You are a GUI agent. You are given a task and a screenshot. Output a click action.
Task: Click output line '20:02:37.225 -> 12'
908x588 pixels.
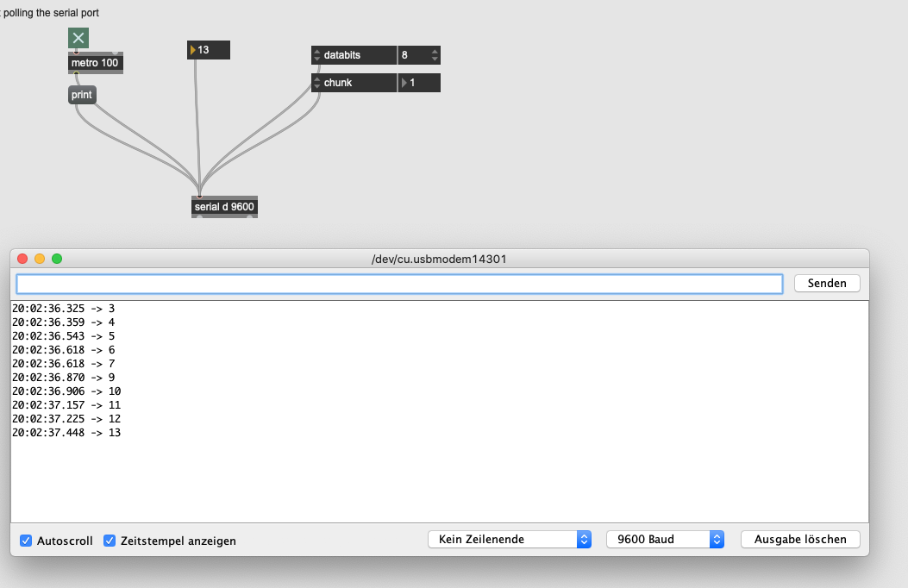(x=66, y=419)
